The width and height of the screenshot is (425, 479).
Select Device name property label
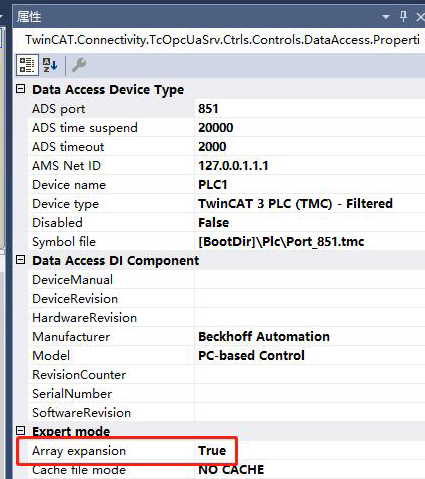(x=69, y=185)
